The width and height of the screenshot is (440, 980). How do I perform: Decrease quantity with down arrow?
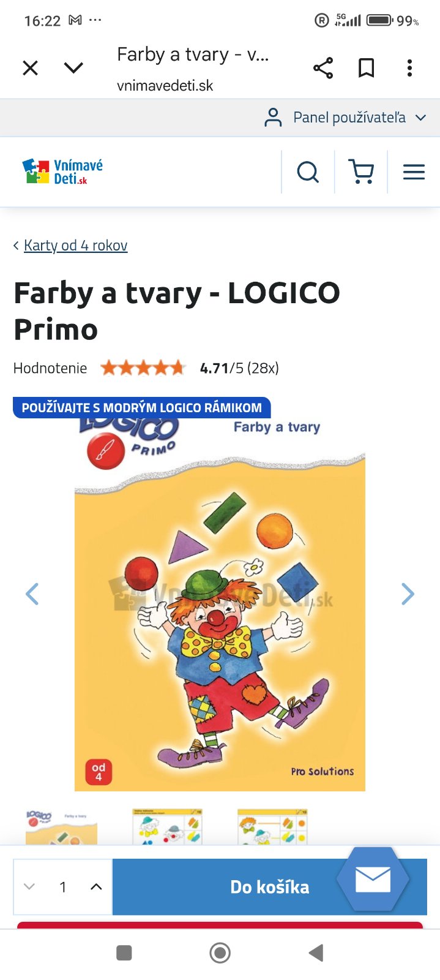click(29, 886)
